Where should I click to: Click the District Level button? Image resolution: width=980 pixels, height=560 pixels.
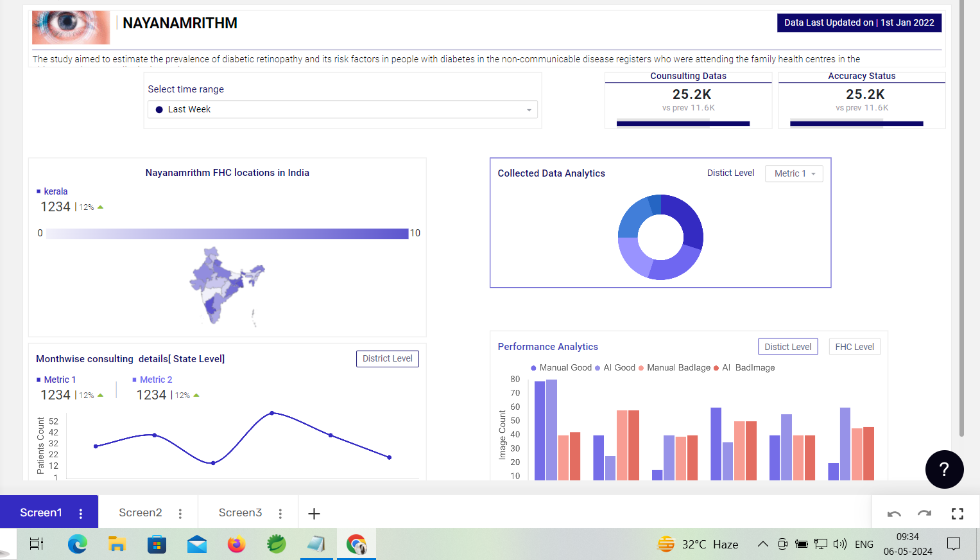coord(388,358)
